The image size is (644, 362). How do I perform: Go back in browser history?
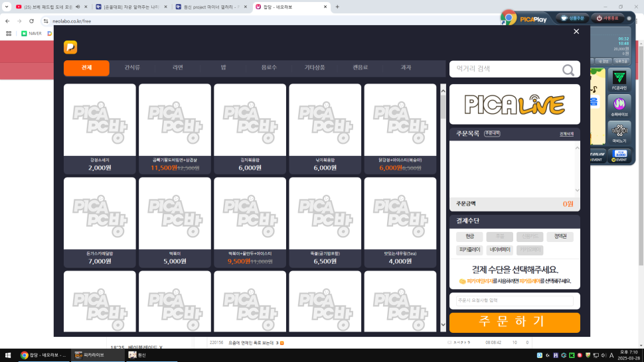click(7, 21)
